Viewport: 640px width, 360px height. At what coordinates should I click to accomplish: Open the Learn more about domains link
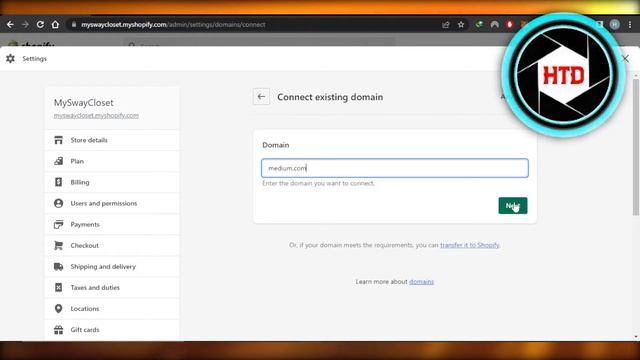(x=421, y=282)
